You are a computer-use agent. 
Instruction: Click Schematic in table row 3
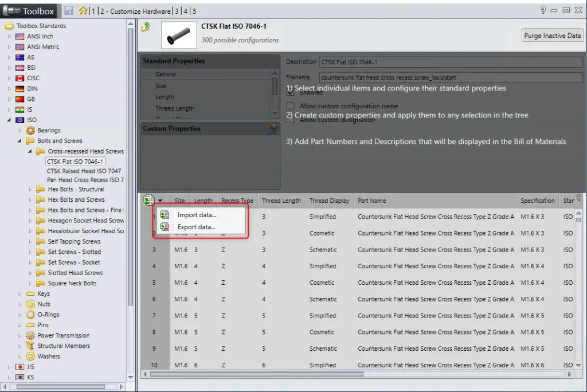click(323, 250)
